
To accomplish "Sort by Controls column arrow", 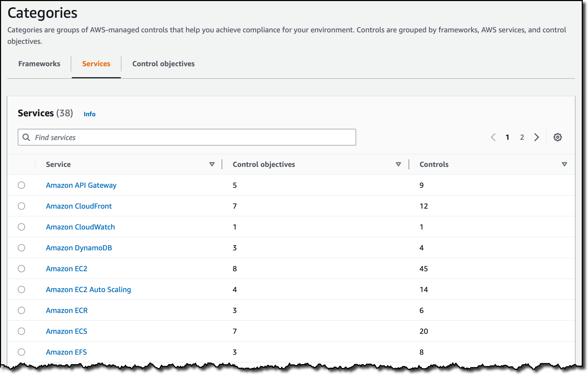I will point(564,164).
